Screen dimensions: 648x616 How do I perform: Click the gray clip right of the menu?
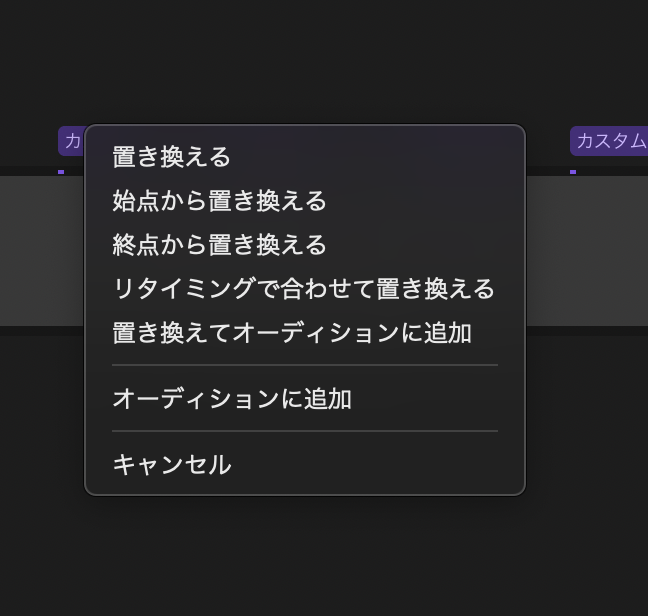[586, 250]
